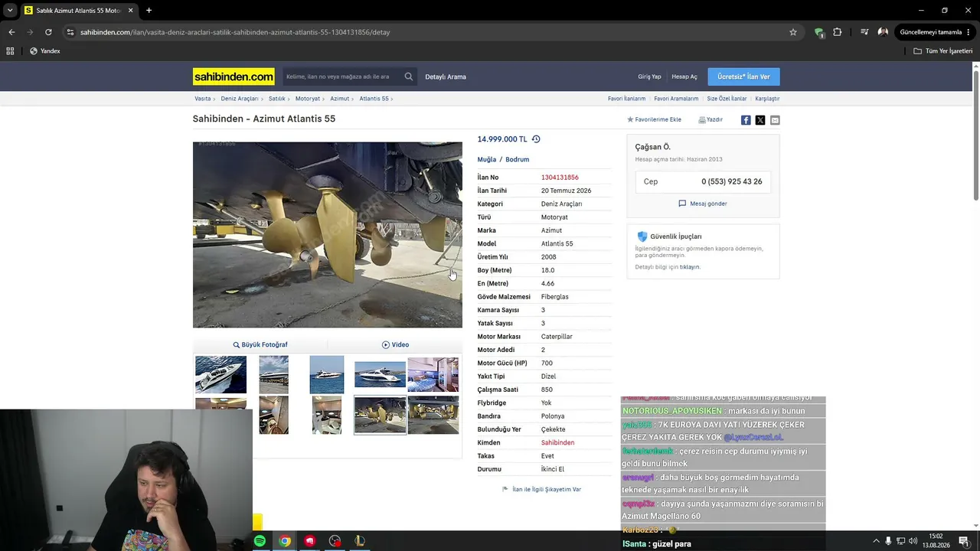This screenshot has width=980, height=551.
Task: Open the Tüm Yer İşaretleri bookmarks folder
Action: click(x=943, y=51)
